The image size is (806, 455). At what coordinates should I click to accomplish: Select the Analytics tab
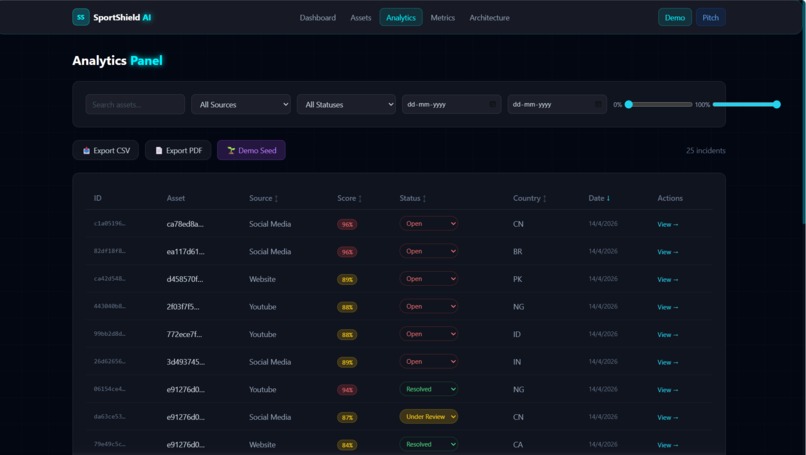(401, 17)
